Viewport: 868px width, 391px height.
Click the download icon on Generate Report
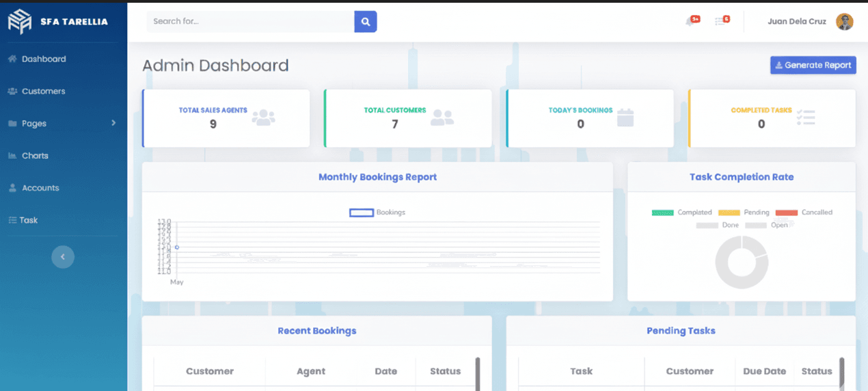pyautogui.click(x=778, y=66)
